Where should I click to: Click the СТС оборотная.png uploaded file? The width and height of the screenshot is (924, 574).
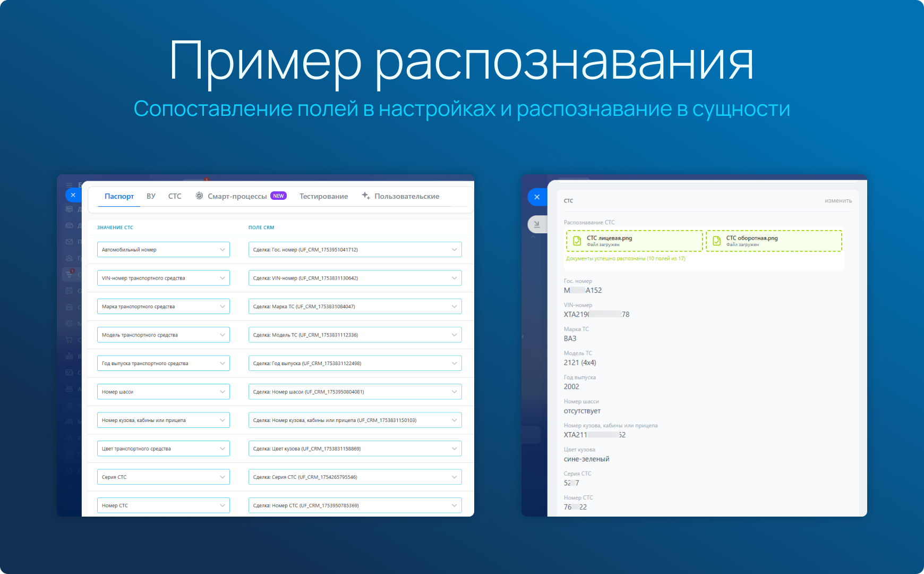point(774,241)
